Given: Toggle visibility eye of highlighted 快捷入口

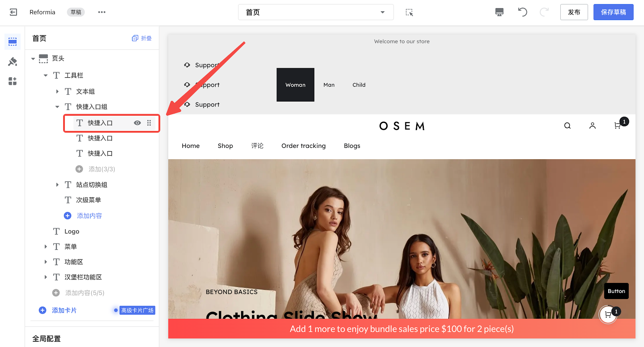Looking at the screenshot, I should (x=137, y=123).
